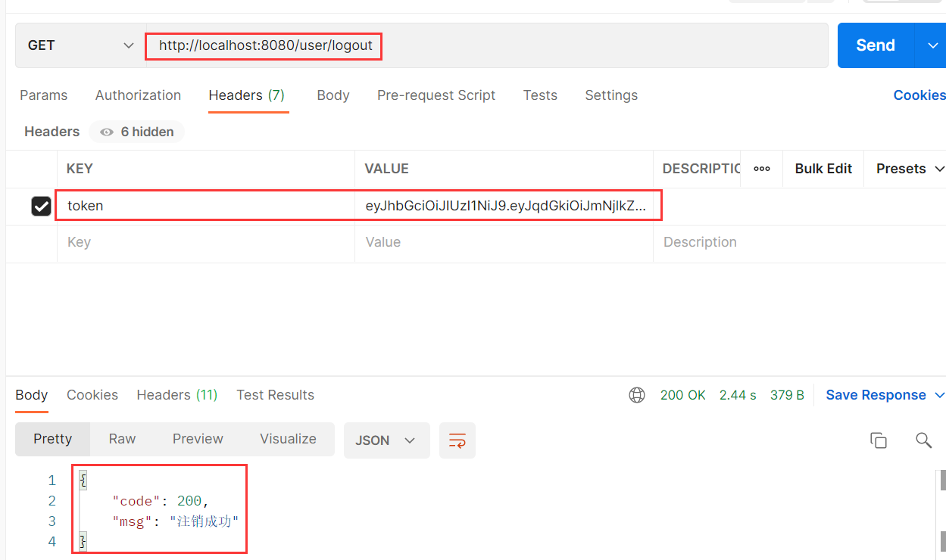Open the GET method dropdown
The width and height of the screenshot is (946, 560).
click(x=81, y=45)
